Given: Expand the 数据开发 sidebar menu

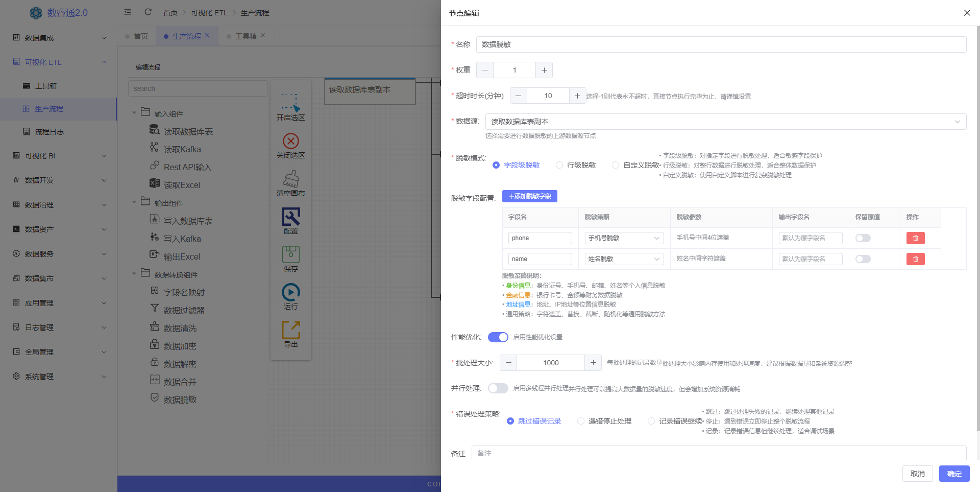Looking at the screenshot, I should pos(59,180).
